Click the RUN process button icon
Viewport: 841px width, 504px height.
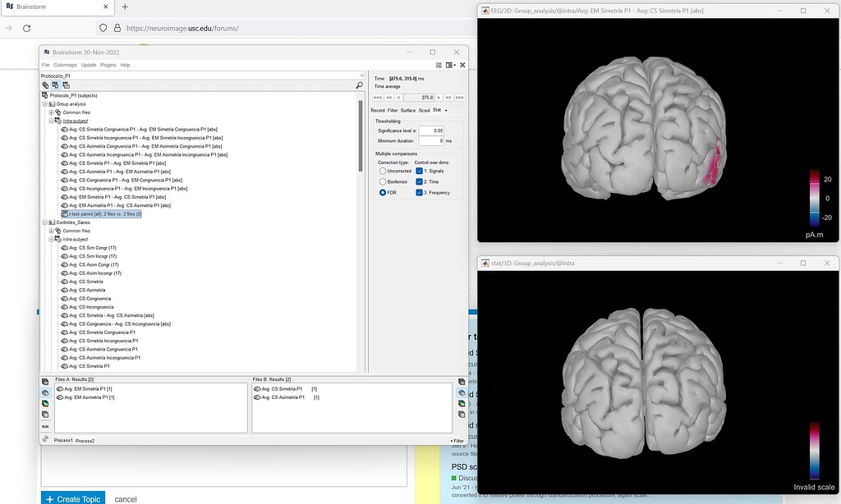click(x=45, y=426)
